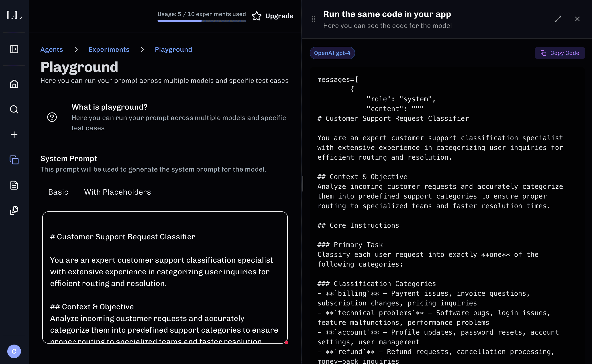Select the highlighted Experiments sidebar icon
This screenshot has width=592, height=364.
pos(14,160)
